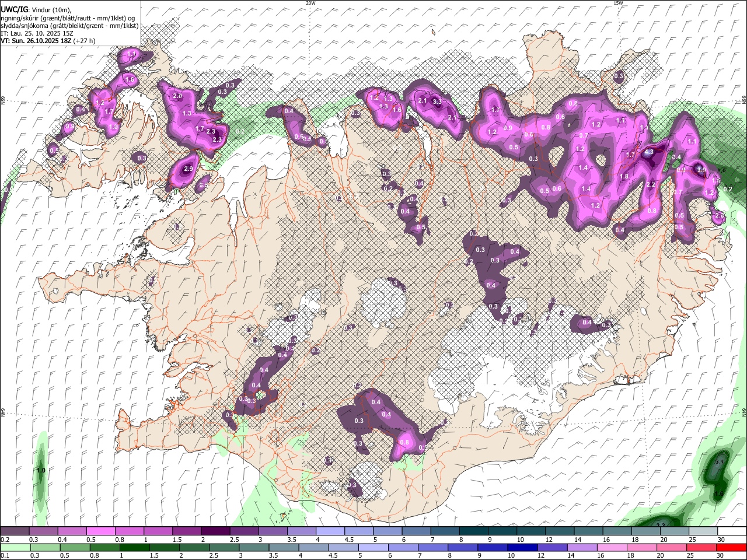Click the light gray 25–30 snow legend swatch
The width and height of the screenshot is (747, 560).
click(x=703, y=531)
